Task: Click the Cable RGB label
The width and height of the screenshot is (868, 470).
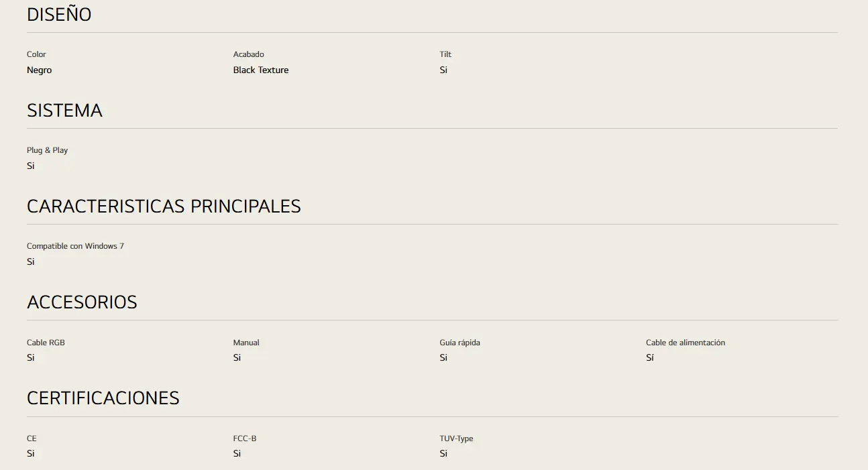Action: point(46,343)
